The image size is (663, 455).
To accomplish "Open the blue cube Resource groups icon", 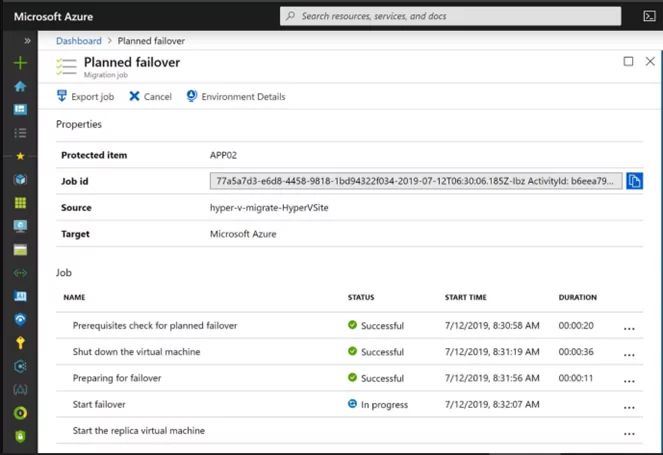I will point(20,179).
